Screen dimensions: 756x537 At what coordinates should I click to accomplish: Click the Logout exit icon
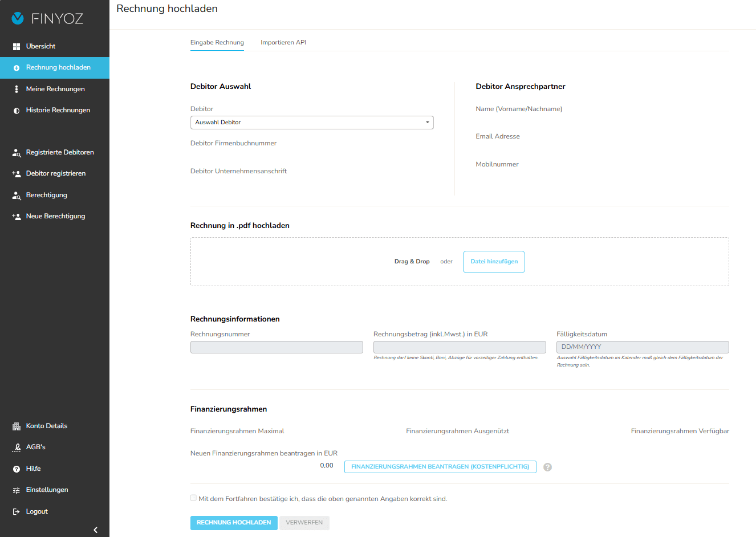(17, 512)
